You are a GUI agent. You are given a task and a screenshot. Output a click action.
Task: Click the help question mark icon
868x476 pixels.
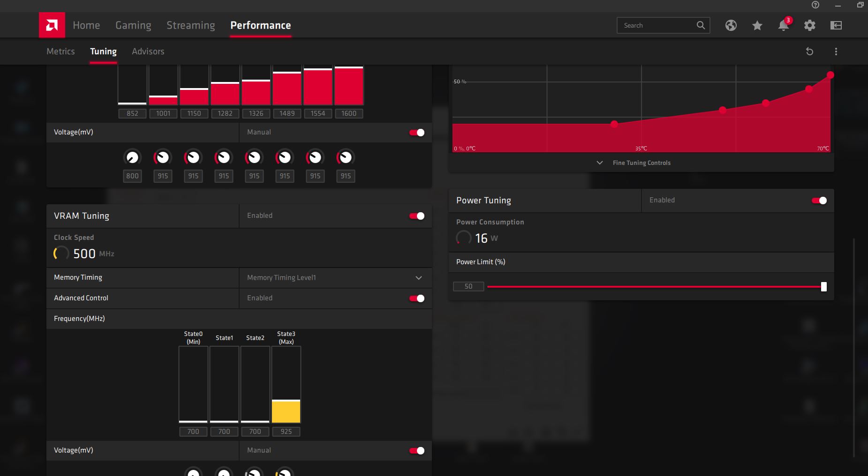[815, 5]
